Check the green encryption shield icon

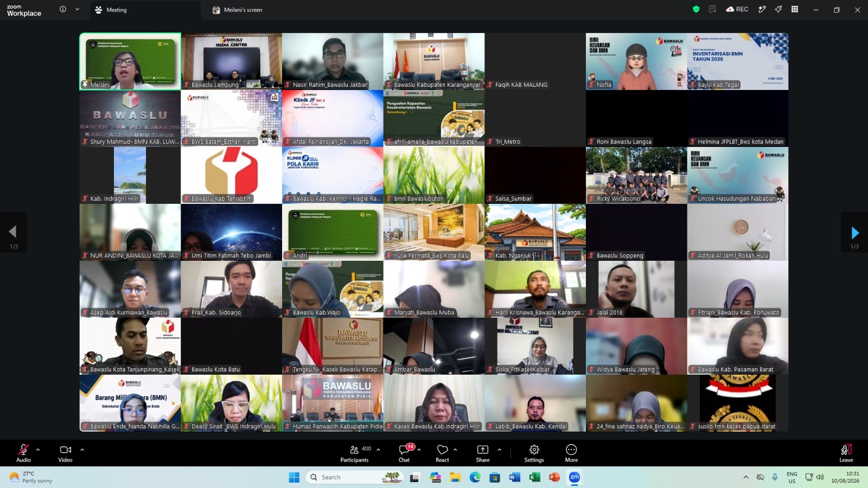pyautogui.click(x=696, y=9)
